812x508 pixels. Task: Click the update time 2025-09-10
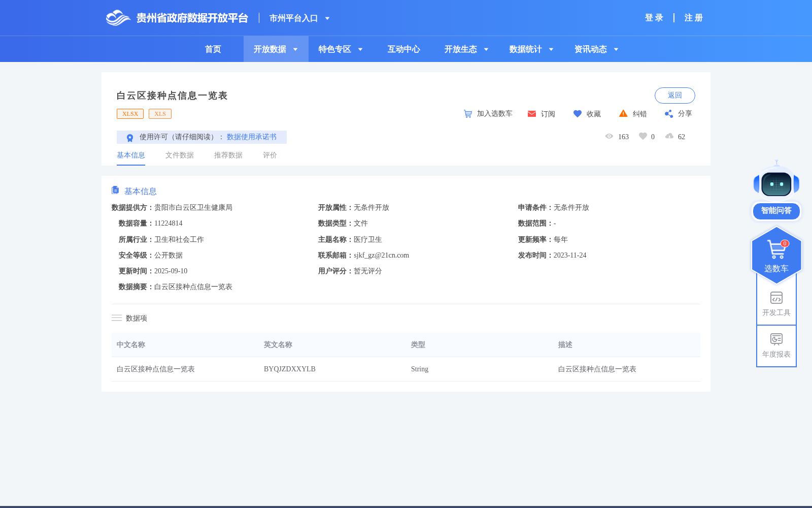171,271
